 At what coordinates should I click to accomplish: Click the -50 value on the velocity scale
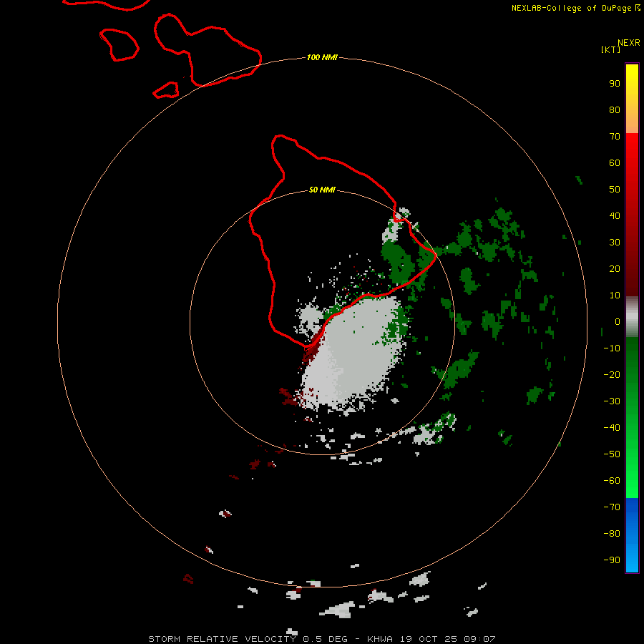612,454
